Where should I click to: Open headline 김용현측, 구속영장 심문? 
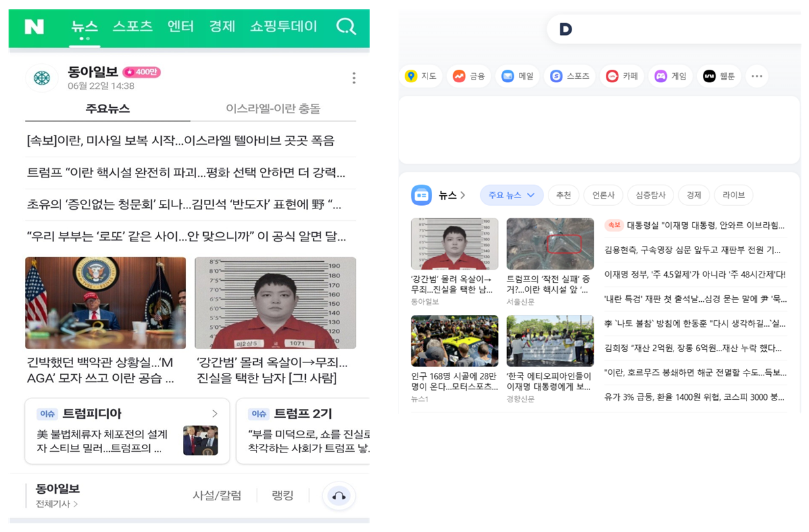pyautogui.click(x=693, y=250)
